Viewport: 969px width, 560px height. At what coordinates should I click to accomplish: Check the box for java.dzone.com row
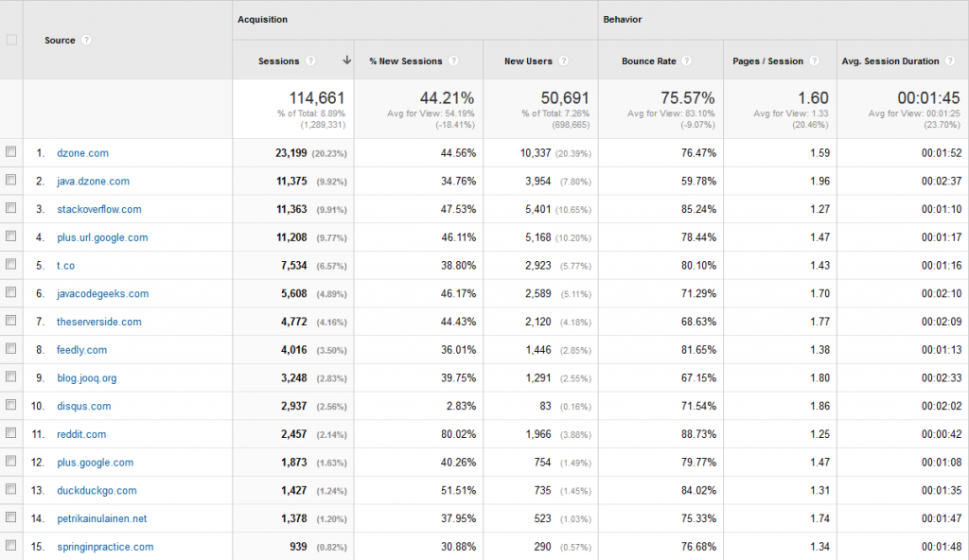coord(11,180)
